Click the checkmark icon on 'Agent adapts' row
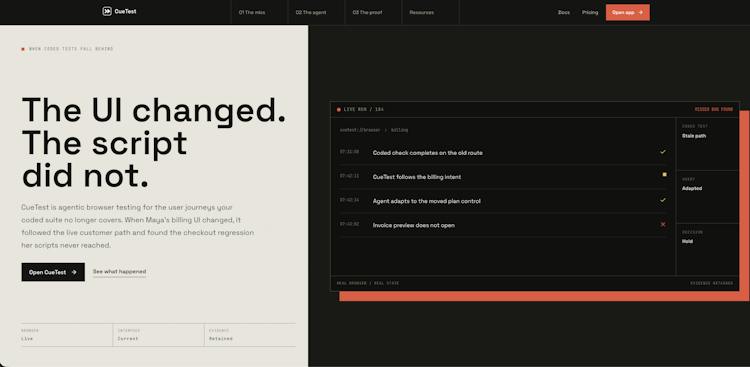Screen dimensions: 750x367 pos(663,200)
